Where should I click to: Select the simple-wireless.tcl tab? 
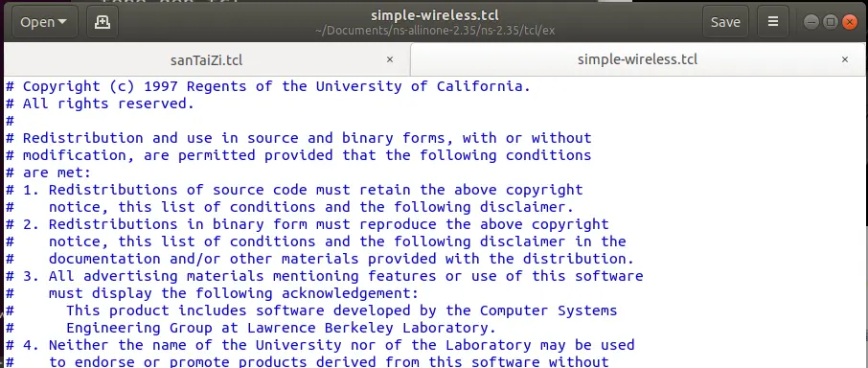pyautogui.click(x=637, y=59)
